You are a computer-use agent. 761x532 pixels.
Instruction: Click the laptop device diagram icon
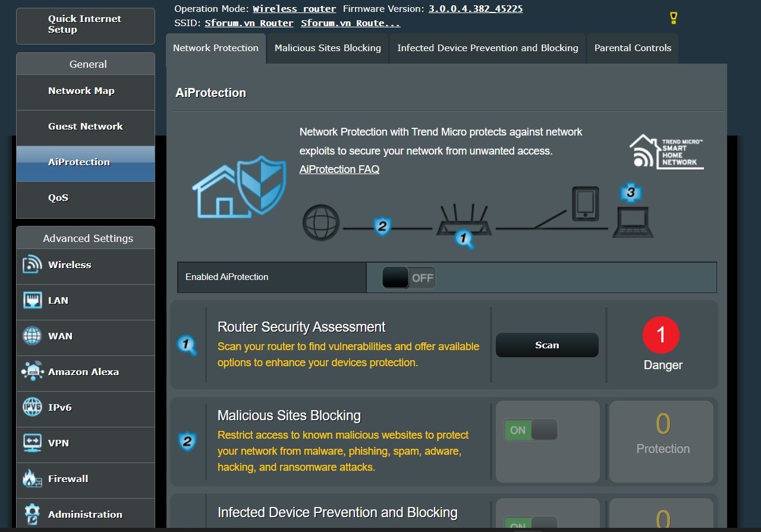click(x=634, y=222)
